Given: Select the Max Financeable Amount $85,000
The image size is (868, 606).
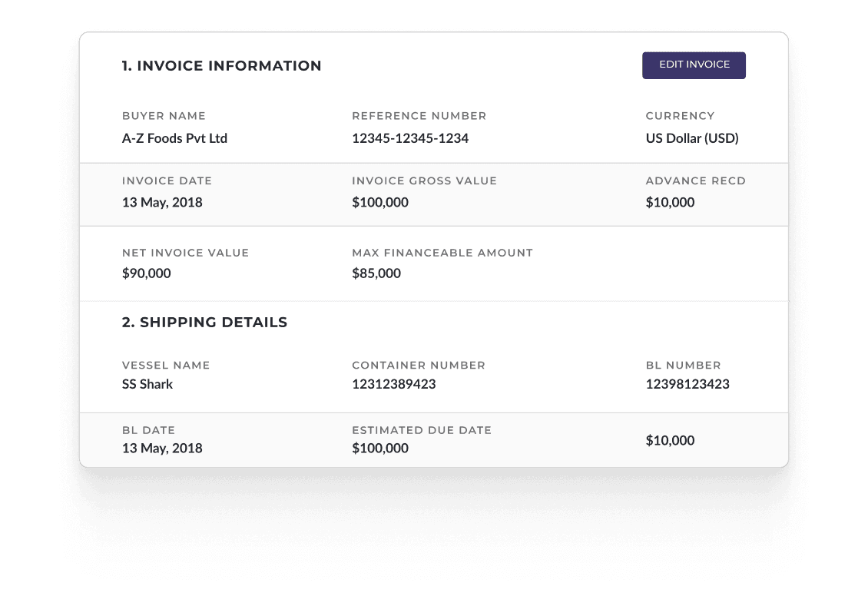Looking at the screenshot, I should (376, 273).
